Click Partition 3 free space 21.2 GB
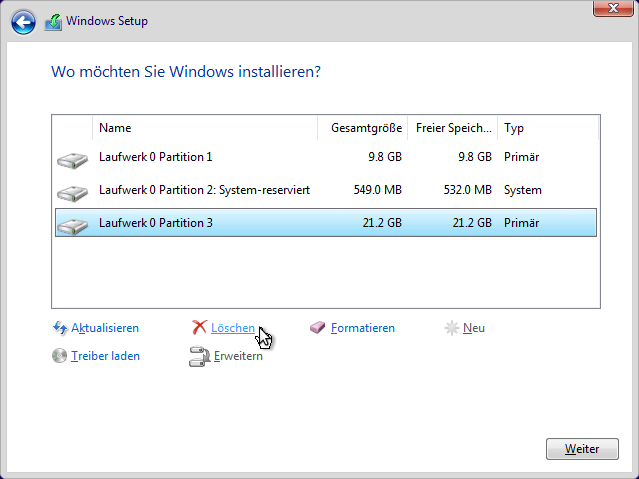Viewport: 639px width, 479px height. pos(472,223)
